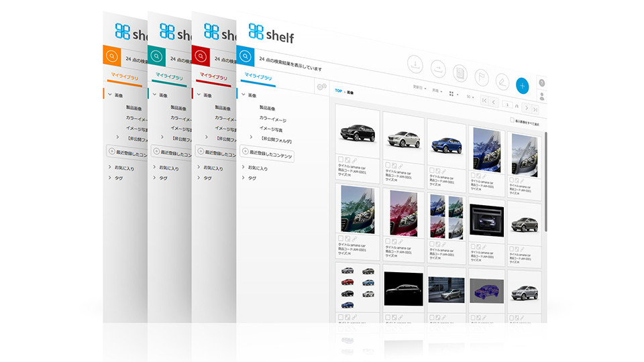Image resolution: width=644 pixels, height=362 pixels.
Task: Select the 製品画像 folder in sidebar
Action: 271,107
